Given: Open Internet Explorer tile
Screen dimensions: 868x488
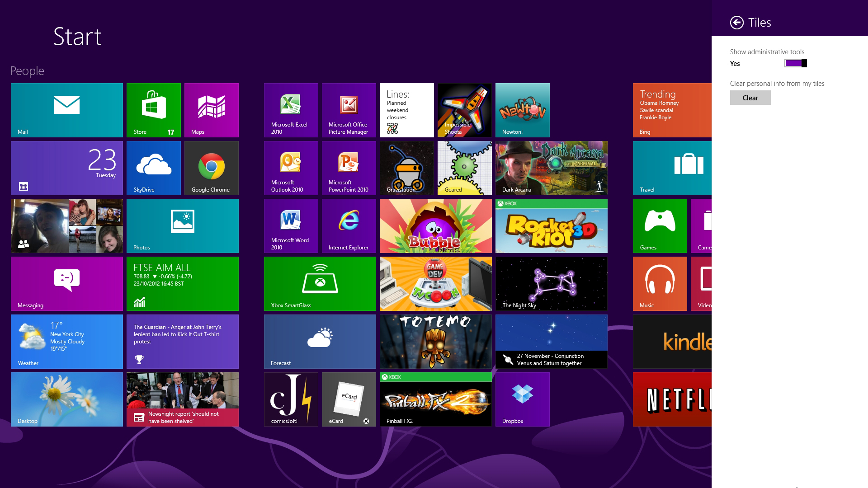Looking at the screenshot, I should (x=349, y=226).
